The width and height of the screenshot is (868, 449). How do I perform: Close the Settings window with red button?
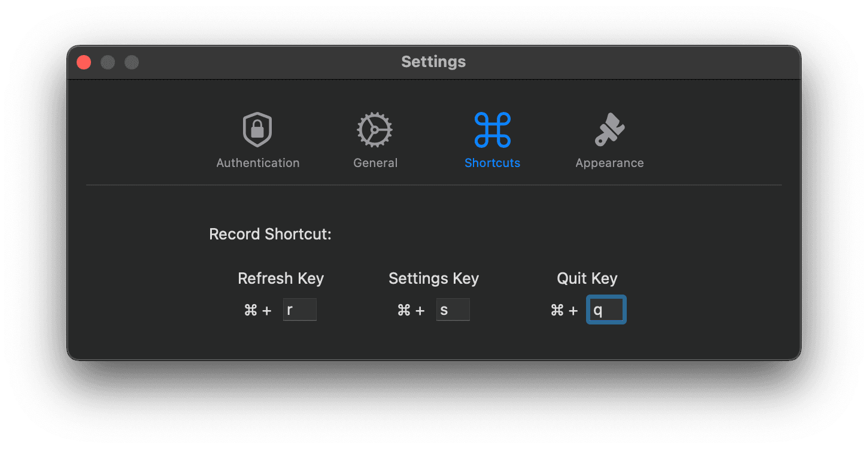point(84,62)
